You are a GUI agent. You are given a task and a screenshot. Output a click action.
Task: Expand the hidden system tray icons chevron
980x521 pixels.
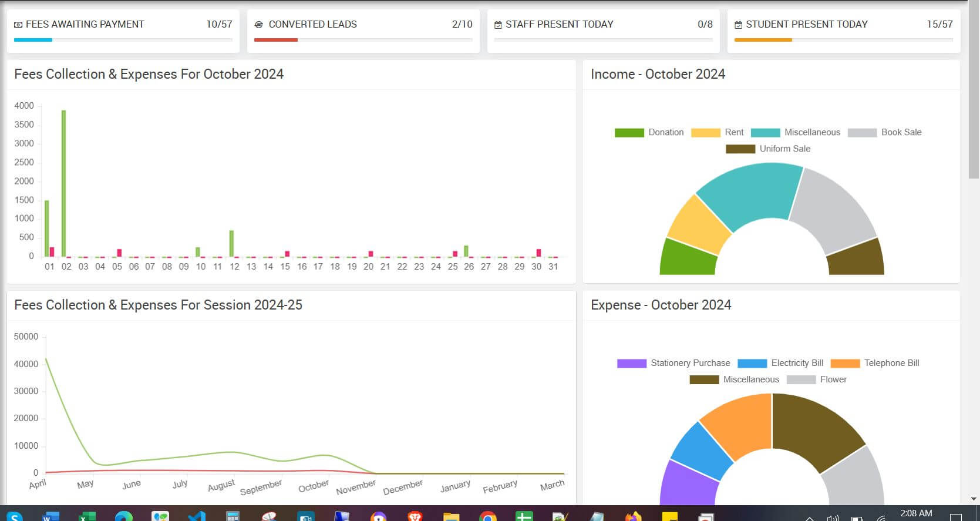click(809, 518)
